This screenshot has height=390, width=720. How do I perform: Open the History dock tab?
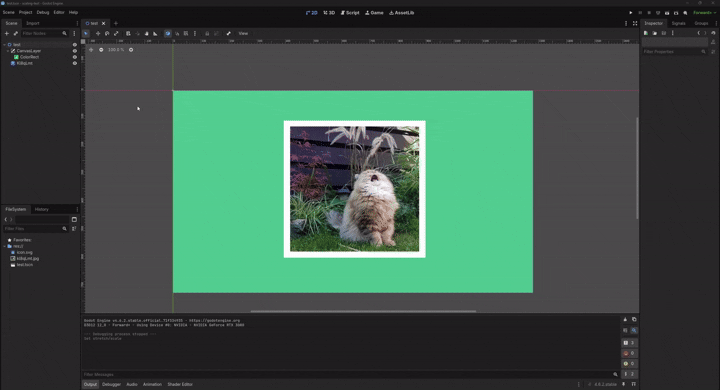(41, 209)
